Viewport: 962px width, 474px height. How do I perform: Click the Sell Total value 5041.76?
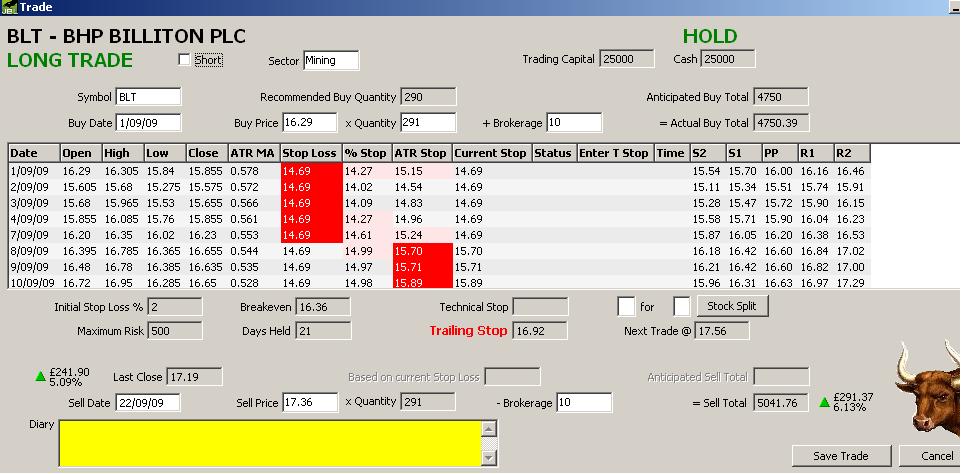781,402
